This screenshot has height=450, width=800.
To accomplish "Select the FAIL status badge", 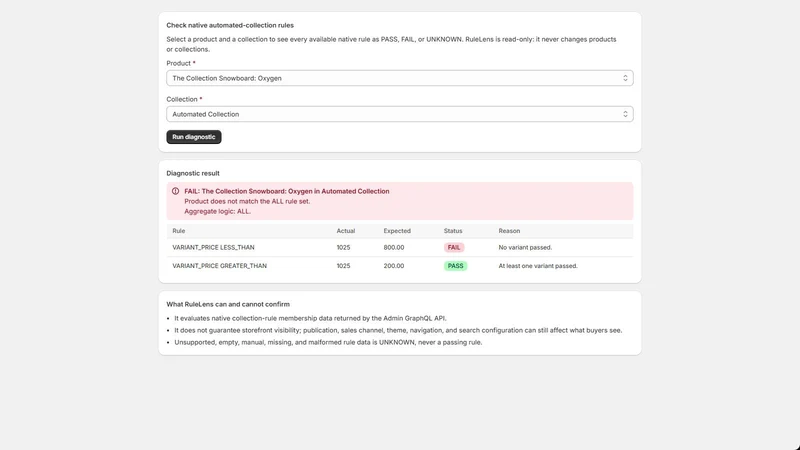I will pyautogui.click(x=454, y=247).
